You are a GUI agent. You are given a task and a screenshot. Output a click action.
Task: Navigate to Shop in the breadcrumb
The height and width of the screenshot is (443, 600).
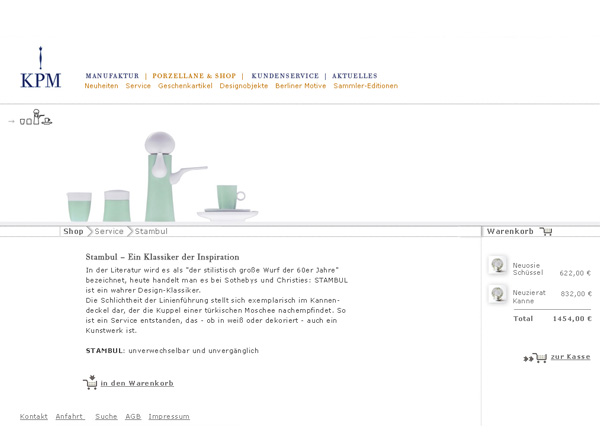point(73,231)
